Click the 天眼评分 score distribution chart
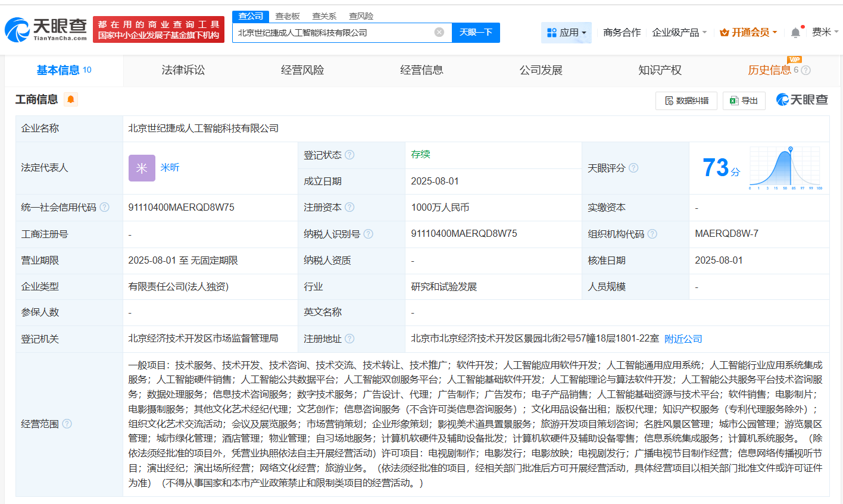 click(x=785, y=168)
